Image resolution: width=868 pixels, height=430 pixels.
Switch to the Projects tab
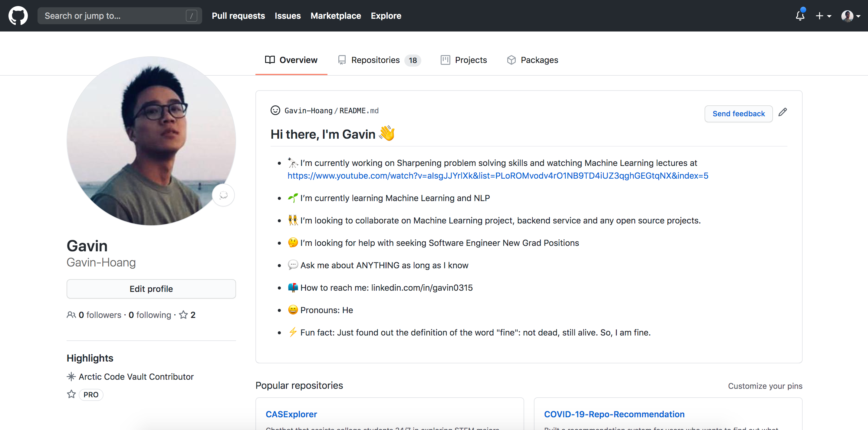coord(464,60)
